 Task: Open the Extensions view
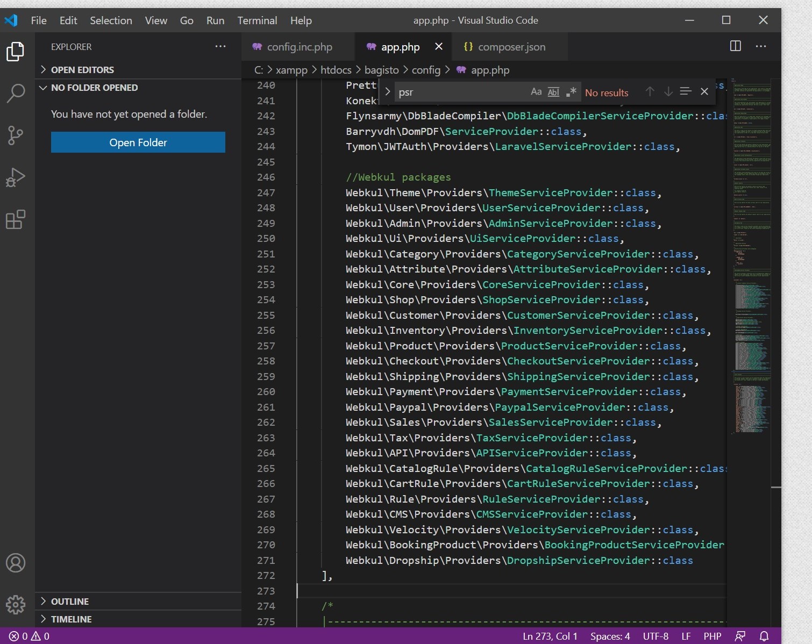click(16, 219)
